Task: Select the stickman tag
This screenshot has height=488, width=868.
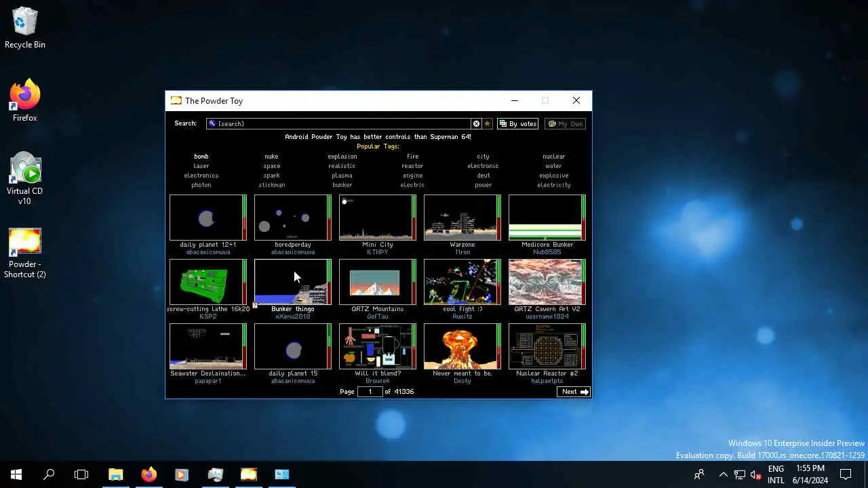Action: 272,185
